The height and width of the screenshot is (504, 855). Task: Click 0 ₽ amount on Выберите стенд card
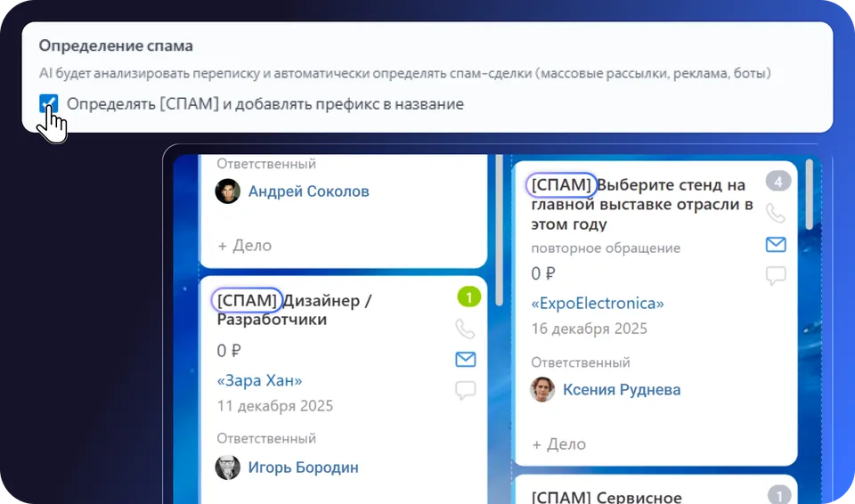tap(543, 273)
